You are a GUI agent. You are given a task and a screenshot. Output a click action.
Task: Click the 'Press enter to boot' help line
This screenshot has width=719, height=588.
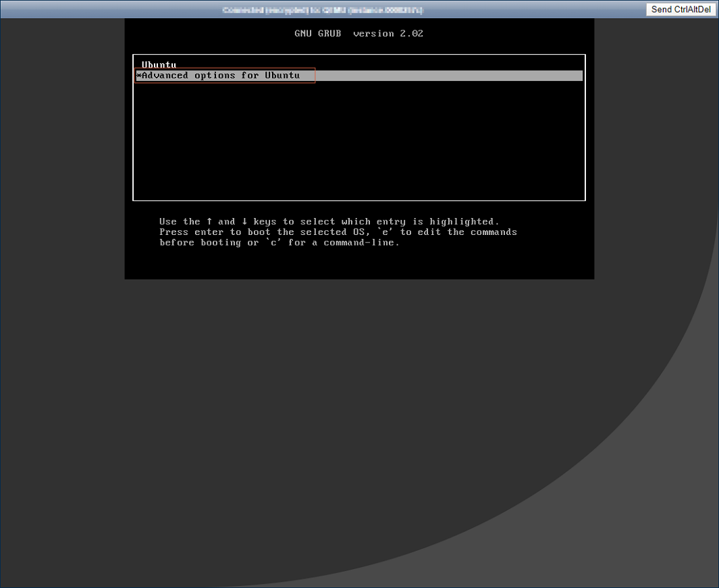[338, 232]
